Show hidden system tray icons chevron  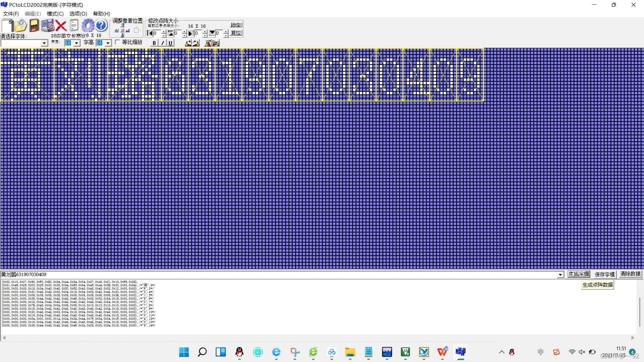pos(502,352)
